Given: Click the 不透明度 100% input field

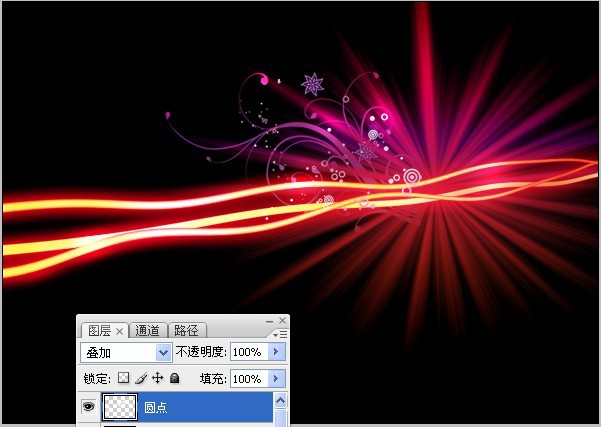Looking at the screenshot, I should click(249, 352).
